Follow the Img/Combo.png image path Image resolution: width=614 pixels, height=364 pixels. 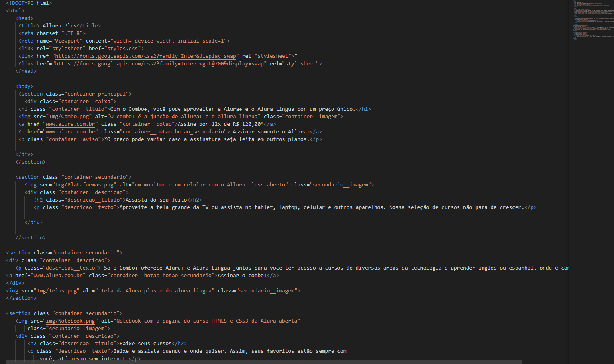69,117
